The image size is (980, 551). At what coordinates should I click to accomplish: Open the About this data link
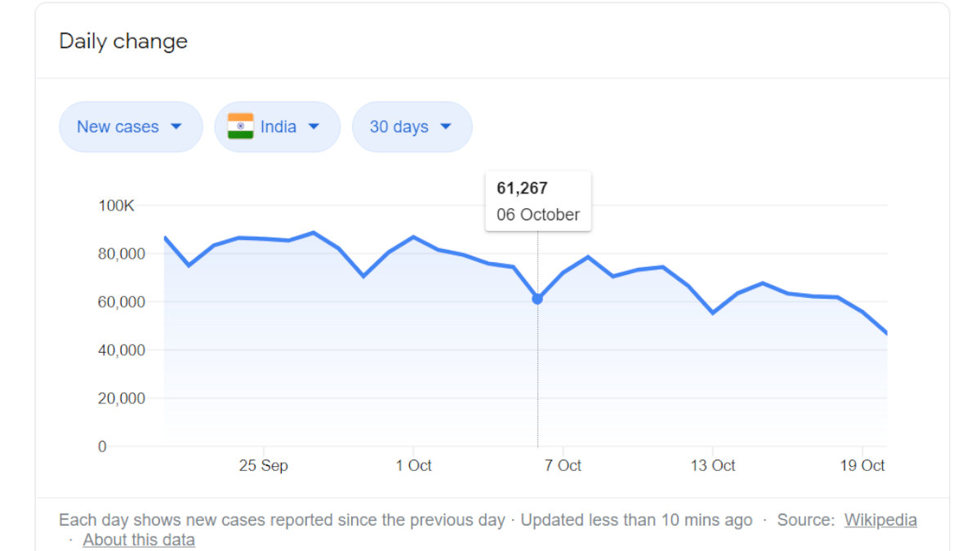click(x=139, y=540)
